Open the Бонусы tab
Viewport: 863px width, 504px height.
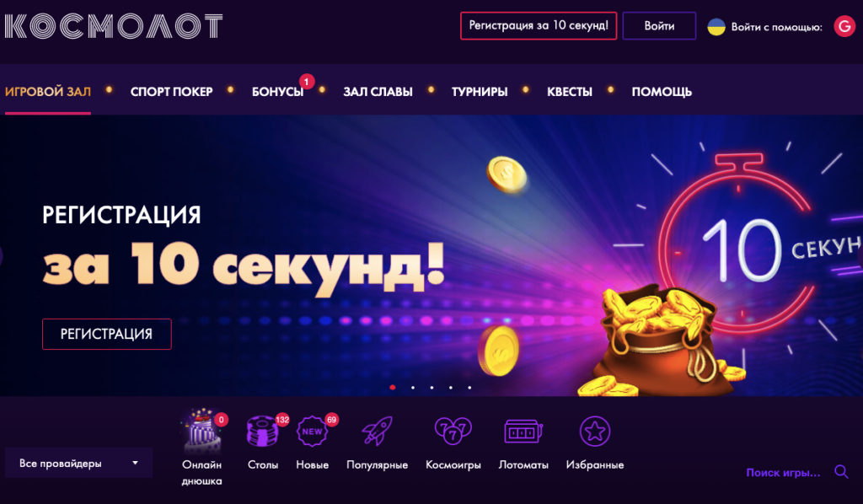[x=278, y=92]
